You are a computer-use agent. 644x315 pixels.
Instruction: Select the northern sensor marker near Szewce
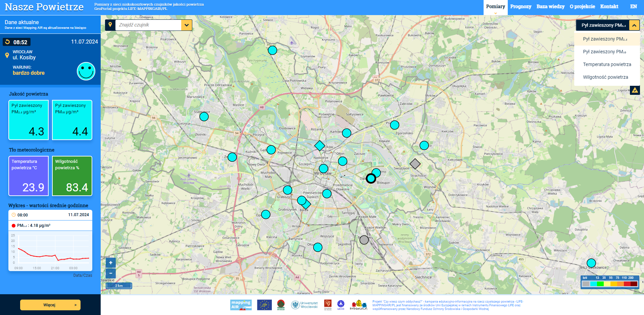point(273,50)
